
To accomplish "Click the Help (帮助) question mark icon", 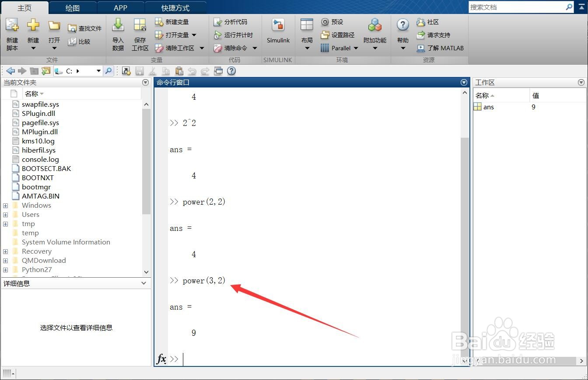I will pyautogui.click(x=403, y=25).
